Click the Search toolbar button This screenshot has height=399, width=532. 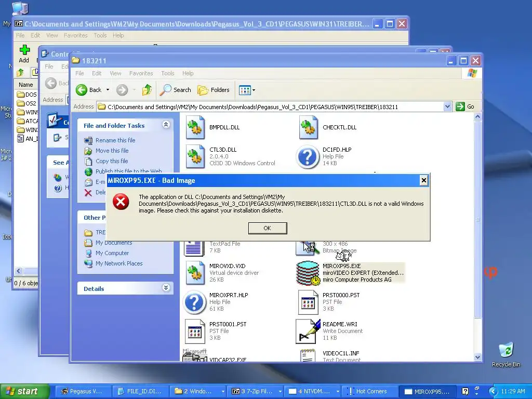(x=176, y=90)
